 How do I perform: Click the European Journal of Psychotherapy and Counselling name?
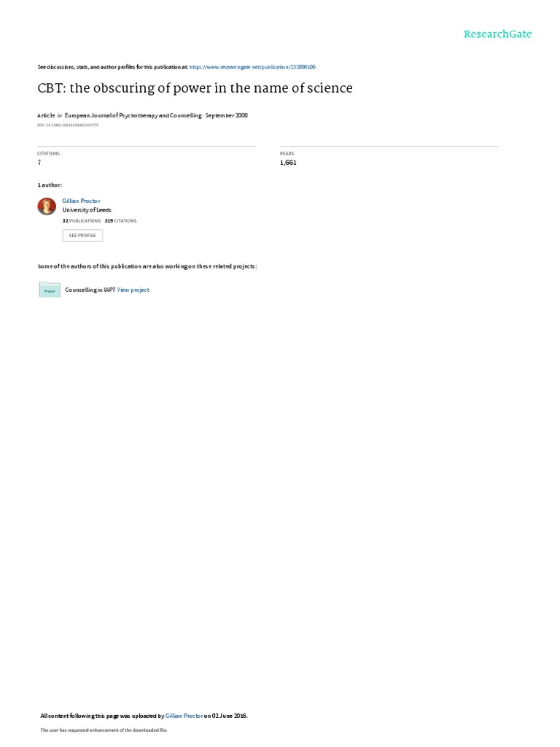tap(133, 115)
